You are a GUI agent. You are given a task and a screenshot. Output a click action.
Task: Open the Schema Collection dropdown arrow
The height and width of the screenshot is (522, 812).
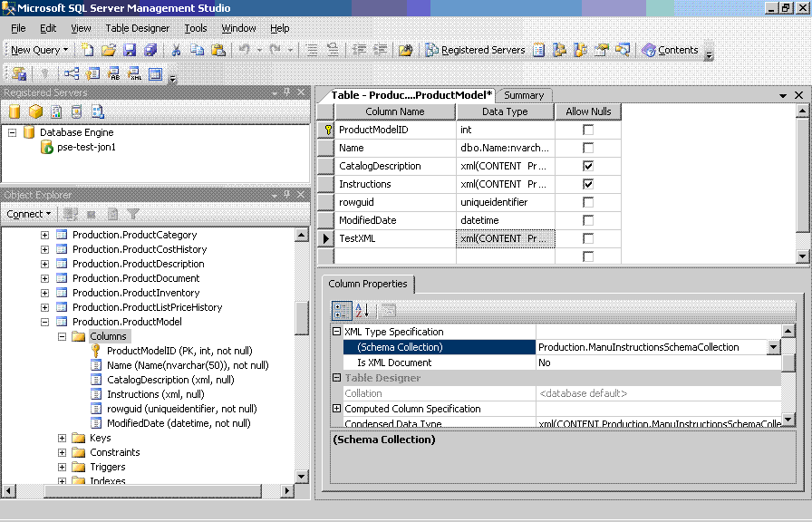point(773,347)
